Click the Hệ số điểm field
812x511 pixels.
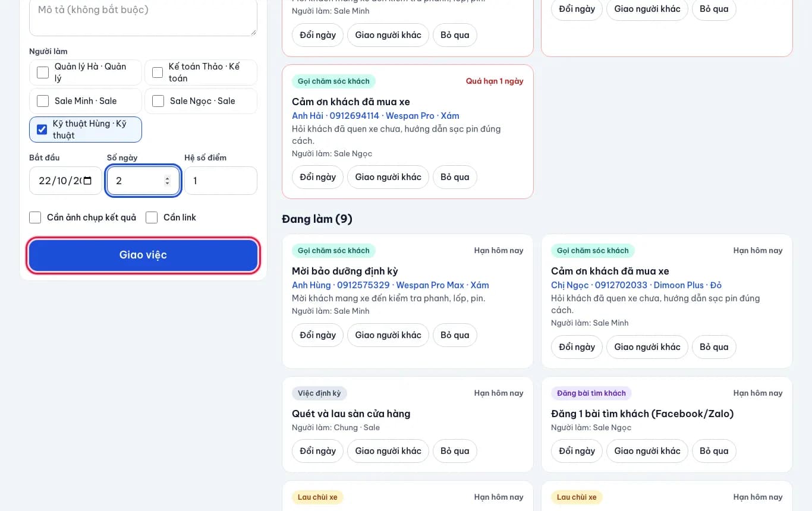(221, 181)
